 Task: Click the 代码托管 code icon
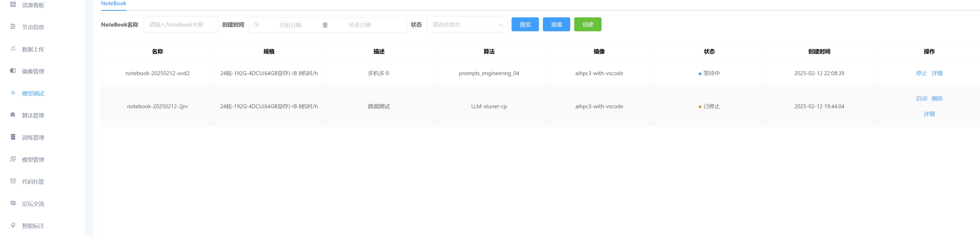click(x=13, y=181)
